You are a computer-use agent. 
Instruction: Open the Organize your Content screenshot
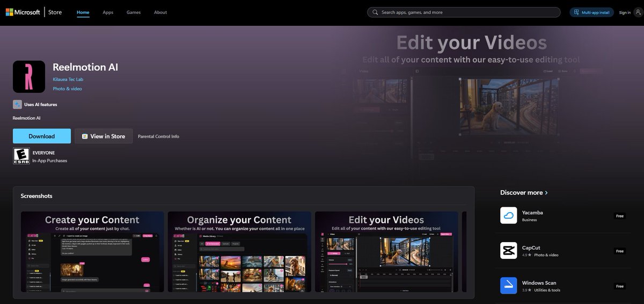[239, 252]
